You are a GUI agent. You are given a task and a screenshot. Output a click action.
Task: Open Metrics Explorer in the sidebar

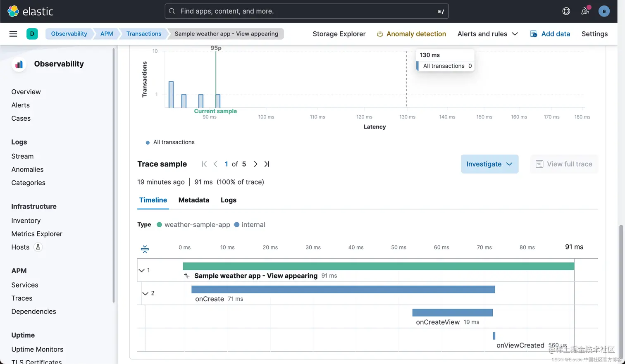[x=37, y=234]
